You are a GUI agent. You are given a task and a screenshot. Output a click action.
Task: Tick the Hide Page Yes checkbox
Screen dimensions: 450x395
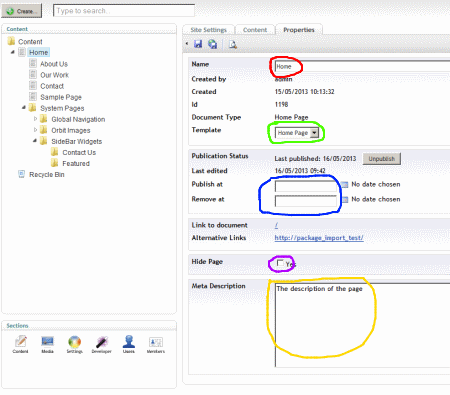(280, 263)
